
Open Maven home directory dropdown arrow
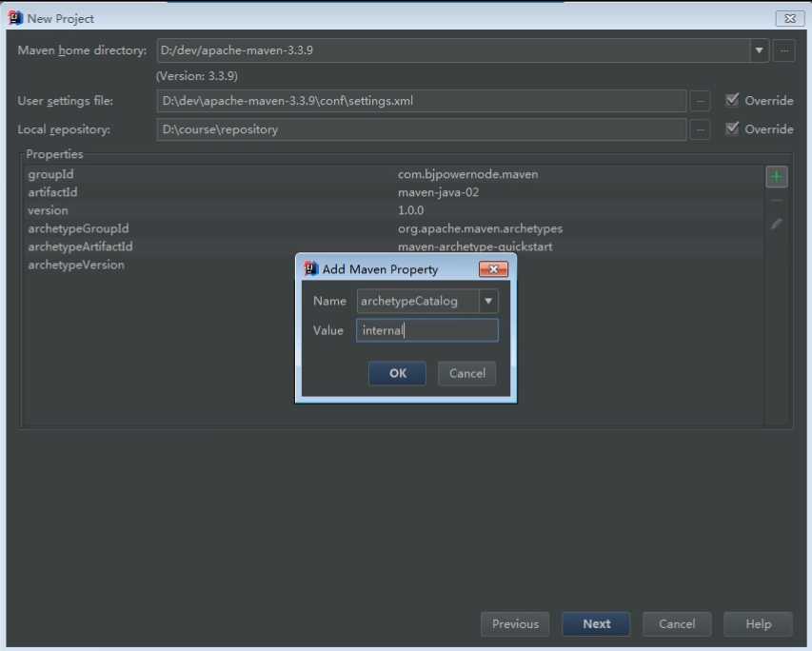760,50
